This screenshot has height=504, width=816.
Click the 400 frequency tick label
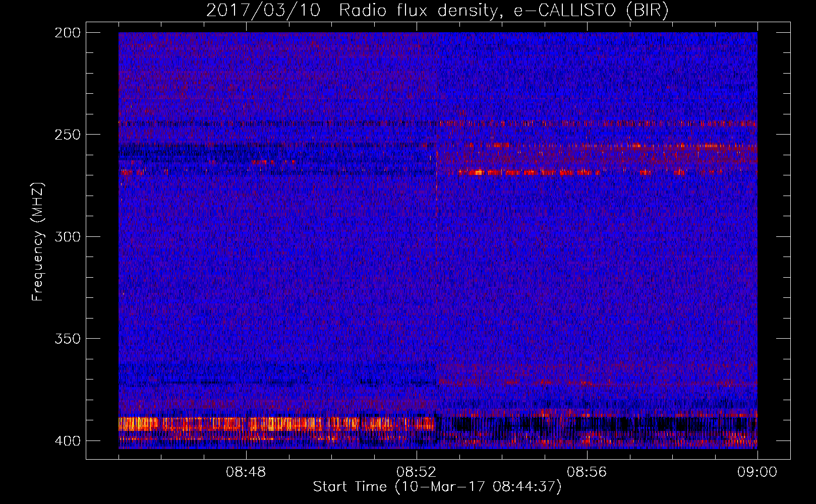point(68,440)
